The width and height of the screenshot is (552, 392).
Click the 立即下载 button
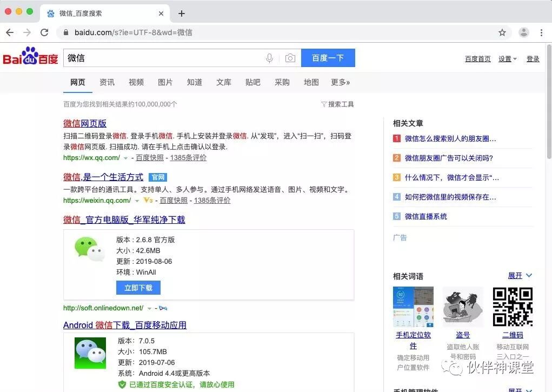point(138,288)
